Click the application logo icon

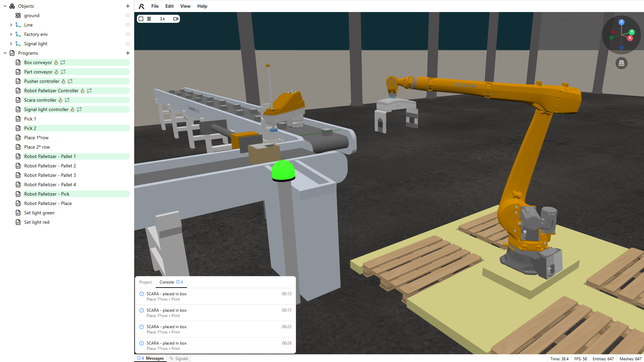point(142,6)
